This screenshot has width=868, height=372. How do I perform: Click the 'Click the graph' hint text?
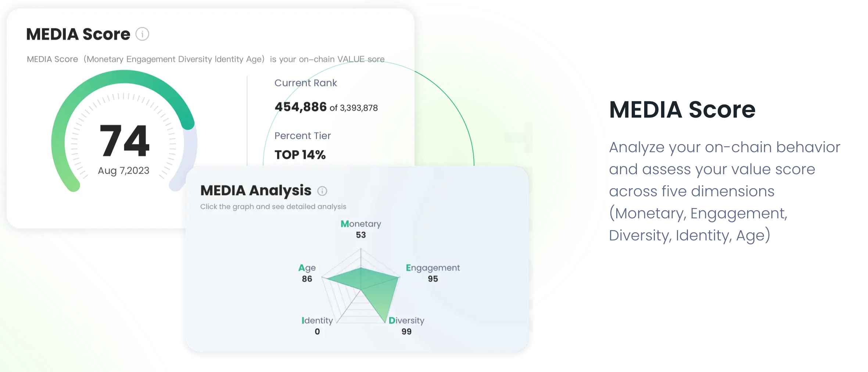[x=273, y=207]
